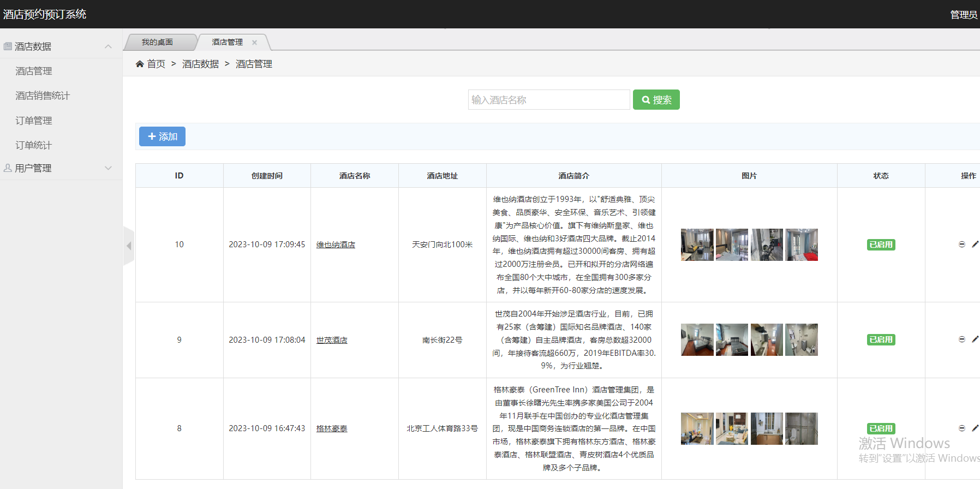Open third room thumbnail of 维也纳酒店
980x489 pixels.
tap(767, 244)
